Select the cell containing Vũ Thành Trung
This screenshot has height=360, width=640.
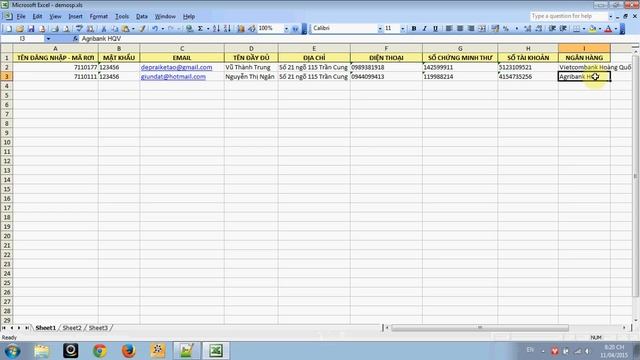[x=251, y=67]
